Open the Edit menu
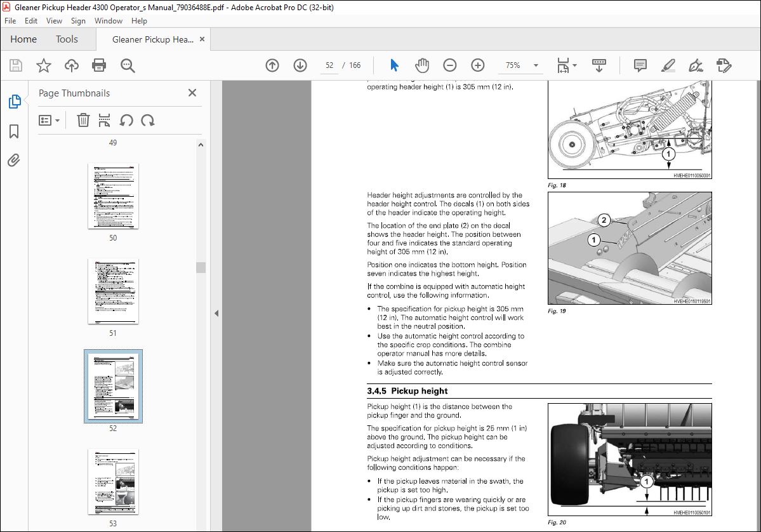This screenshot has height=532, width=761. (x=31, y=21)
